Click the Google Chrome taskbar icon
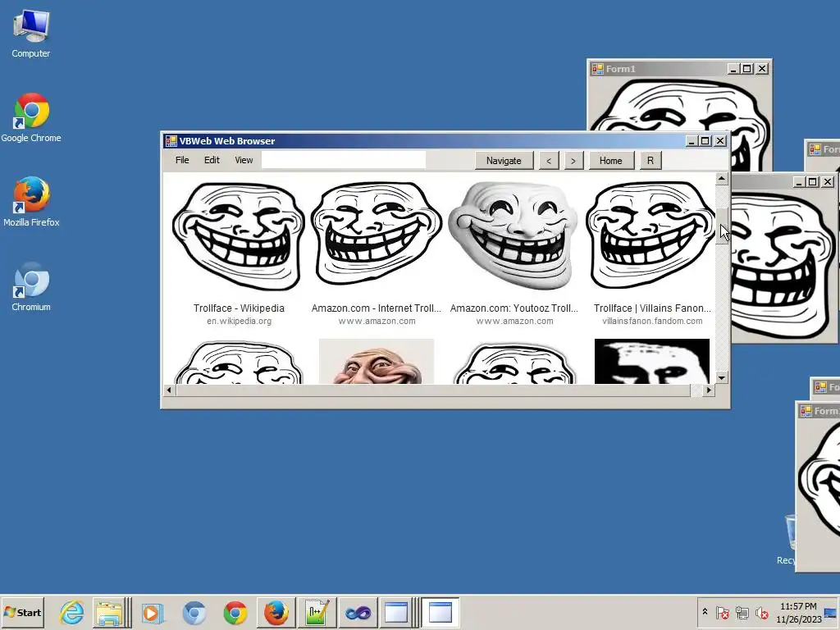840x630 pixels. point(235,612)
